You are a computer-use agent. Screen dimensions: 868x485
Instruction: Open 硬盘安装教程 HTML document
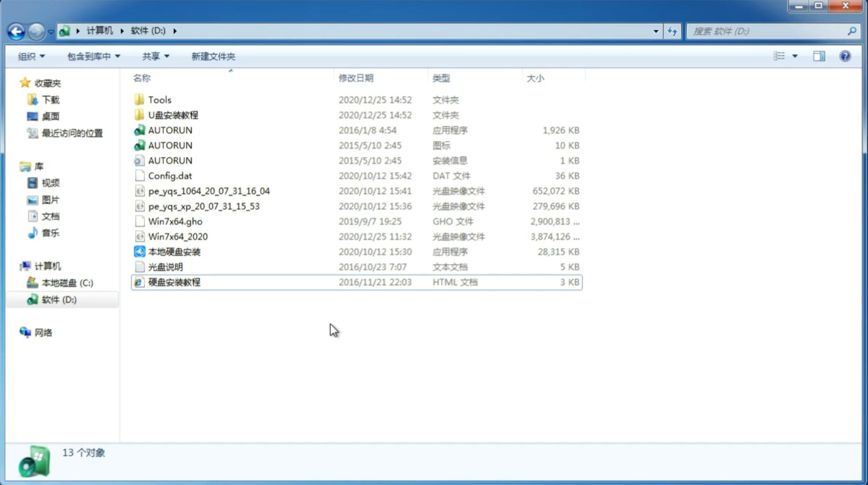[173, 282]
